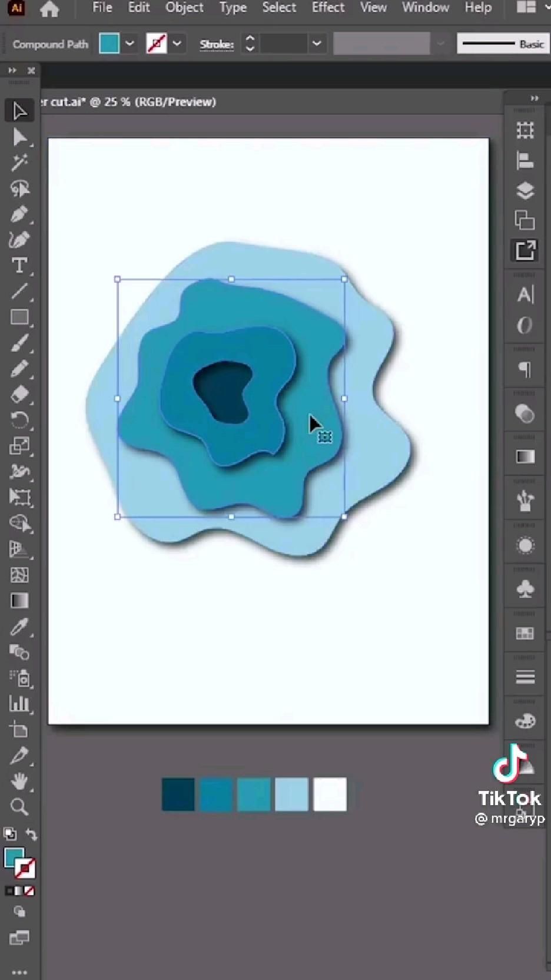Viewport: 551px width, 980px height.
Task: Open the Swatches panel icon
Action: (525, 633)
